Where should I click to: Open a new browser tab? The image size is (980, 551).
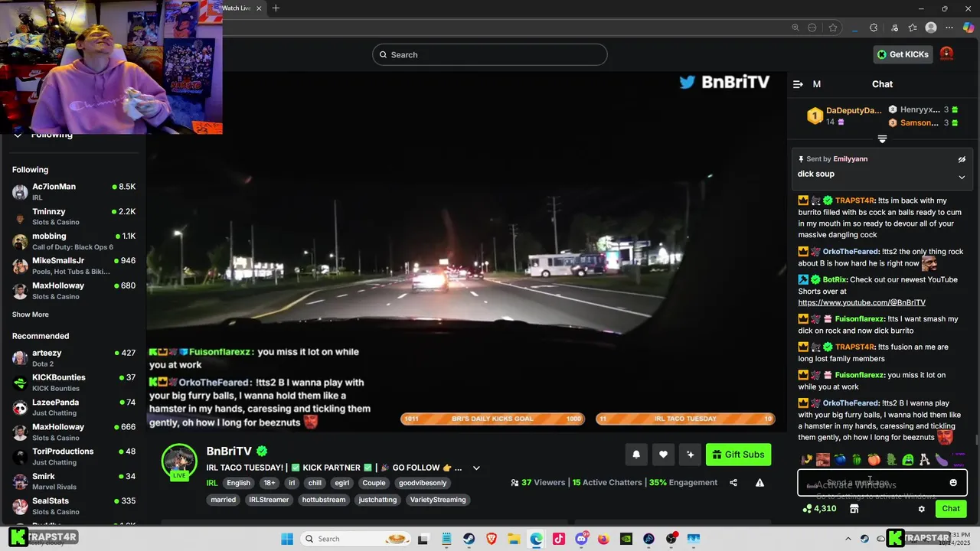click(x=276, y=8)
